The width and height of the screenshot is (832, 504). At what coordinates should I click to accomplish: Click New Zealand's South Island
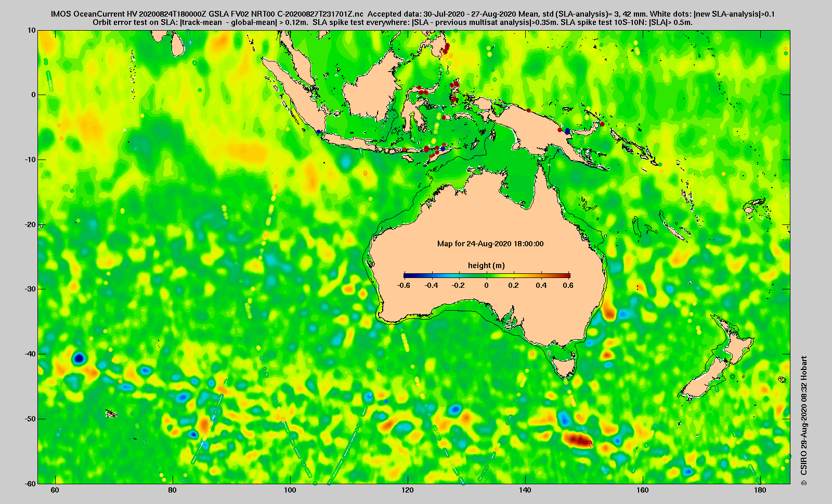coord(702,381)
